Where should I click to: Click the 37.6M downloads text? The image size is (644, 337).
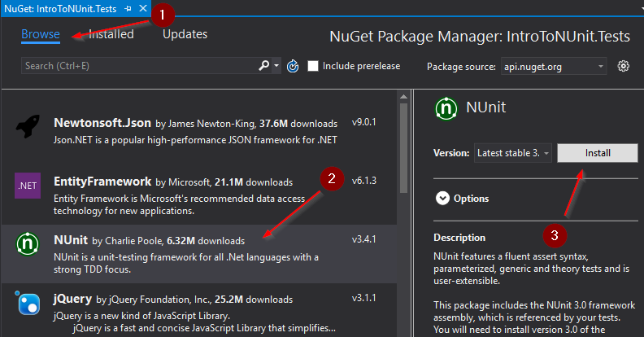298,124
